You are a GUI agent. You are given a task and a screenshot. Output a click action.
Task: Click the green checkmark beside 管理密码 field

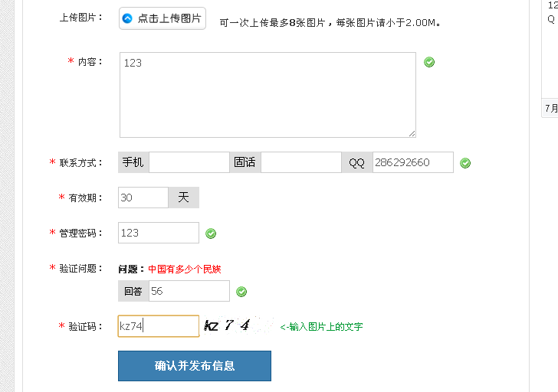tap(211, 234)
